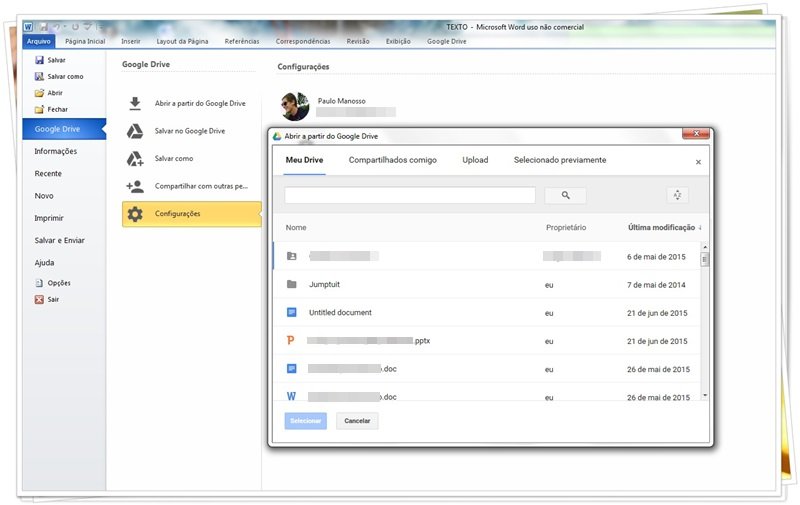Screen dimensions: 800x505
Task: Switch to Compartilhados comigo tab
Action: (393, 160)
